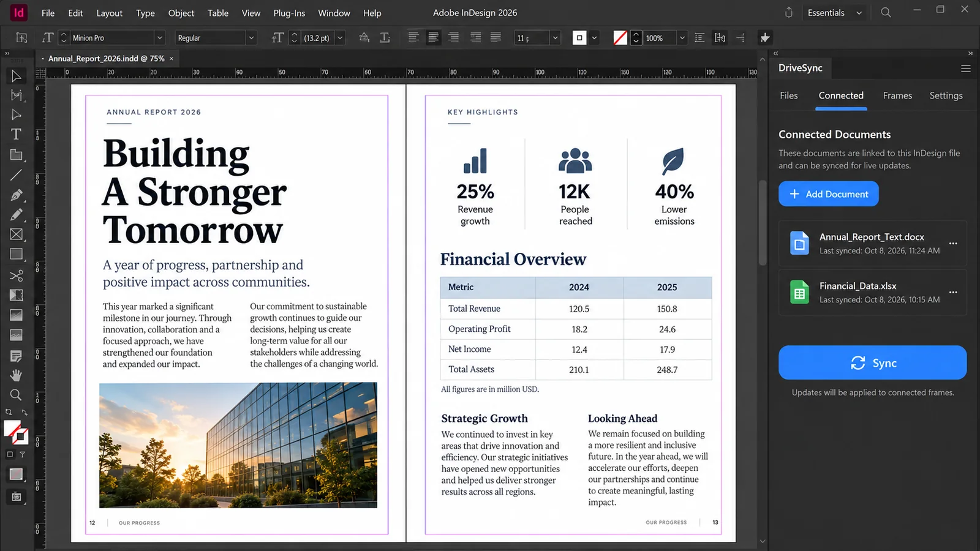Select the Direct Selection tool

(x=16, y=114)
